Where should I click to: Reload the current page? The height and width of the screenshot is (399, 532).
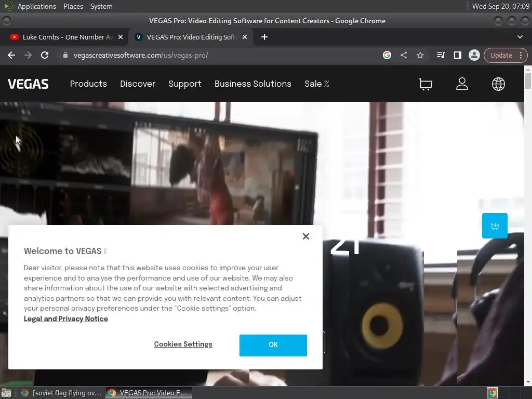click(x=45, y=55)
